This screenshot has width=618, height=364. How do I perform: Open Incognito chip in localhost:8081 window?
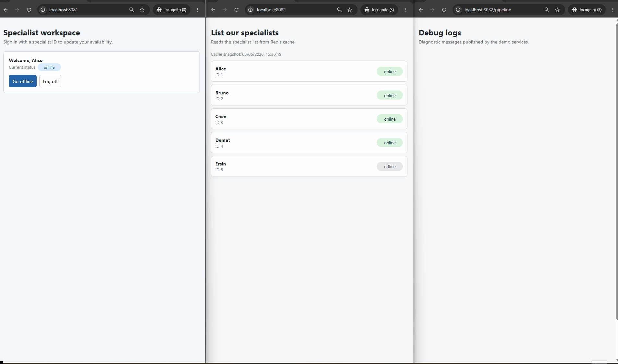click(x=172, y=10)
